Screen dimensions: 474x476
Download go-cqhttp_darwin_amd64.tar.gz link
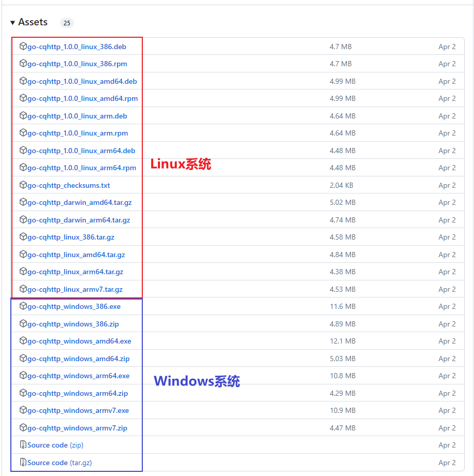pyautogui.click(x=80, y=202)
